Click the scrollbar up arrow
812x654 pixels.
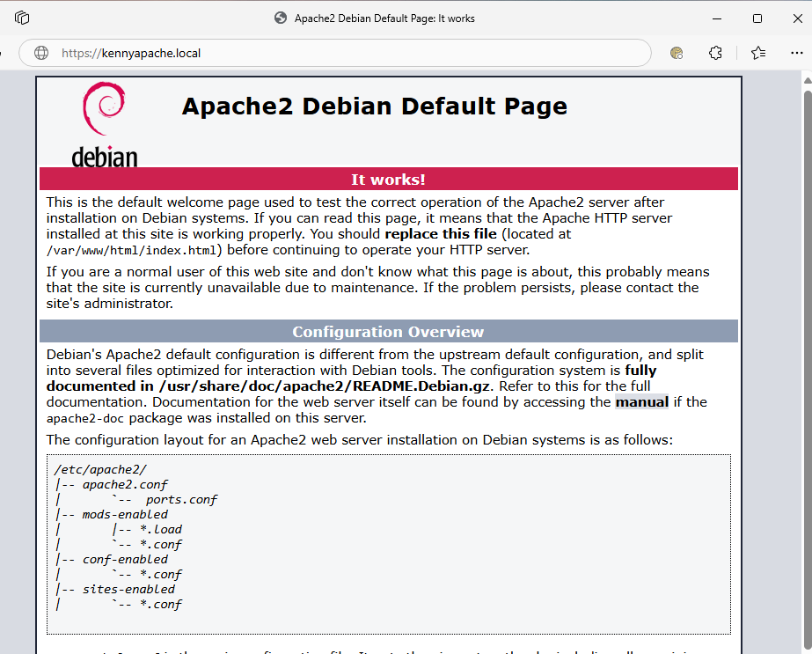click(808, 80)
